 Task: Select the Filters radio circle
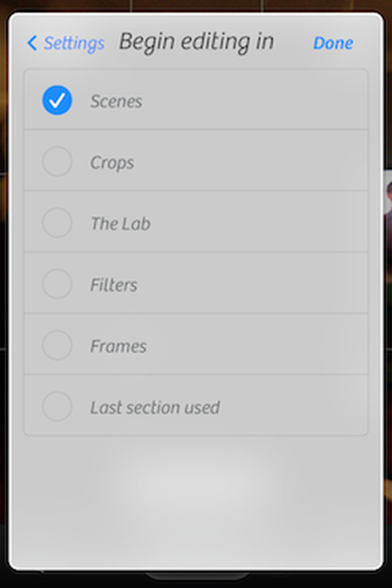pyautogui.click(x=57, y=284)
